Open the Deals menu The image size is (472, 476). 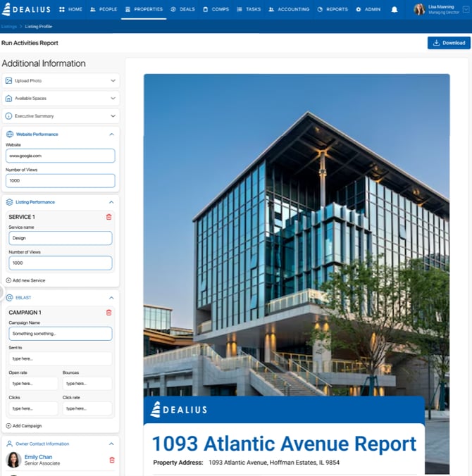tap(182, 9)
